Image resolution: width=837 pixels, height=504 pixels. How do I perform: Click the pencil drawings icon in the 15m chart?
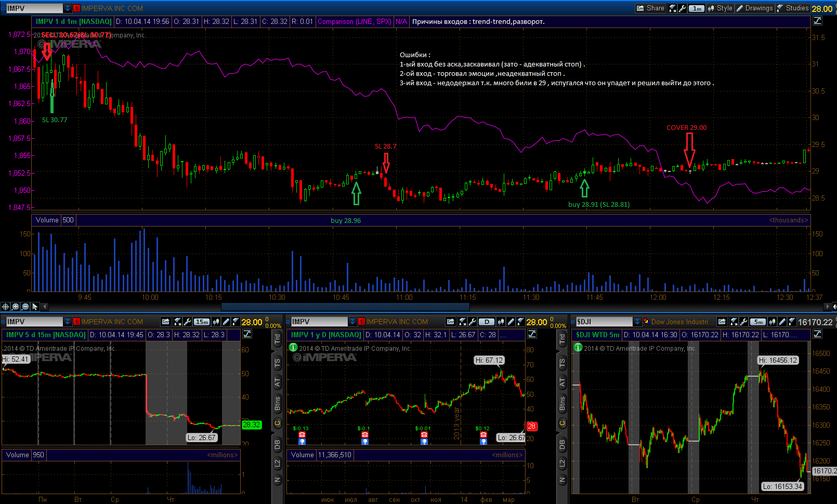(226, 322)
